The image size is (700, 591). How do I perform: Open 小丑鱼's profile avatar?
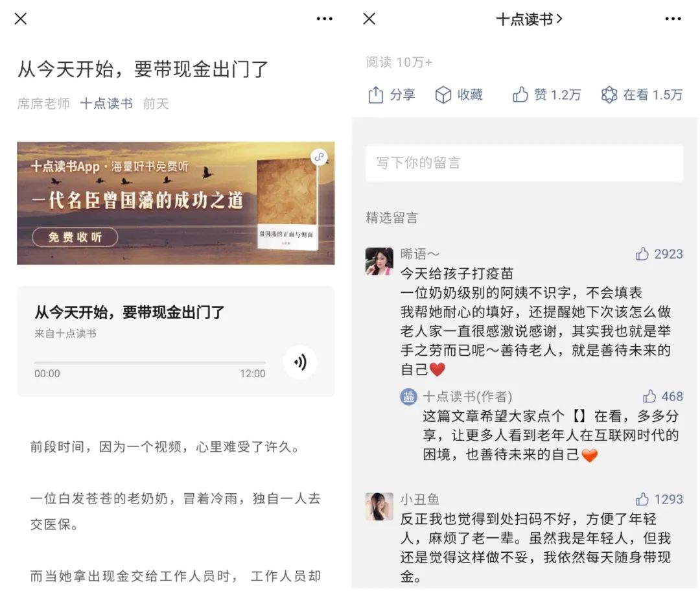pos(379,506)
